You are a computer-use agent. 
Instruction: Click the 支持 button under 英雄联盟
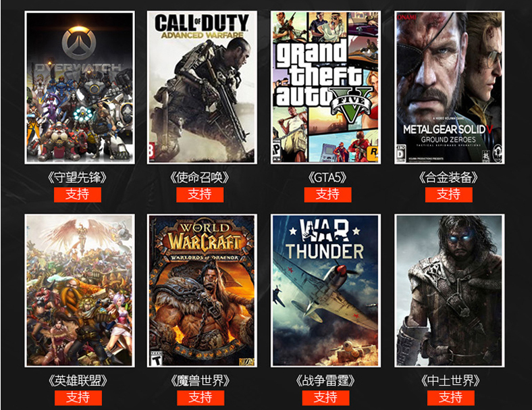pyautogui.click(x=78, y=398)
